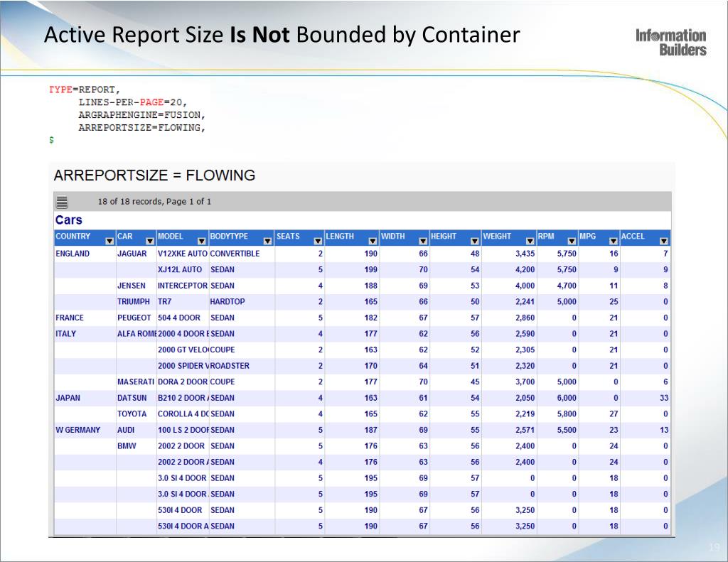Select the TR7 model cell
This screenshot has height=562, width=728.
pyautogui.click(x=164, y=302)
